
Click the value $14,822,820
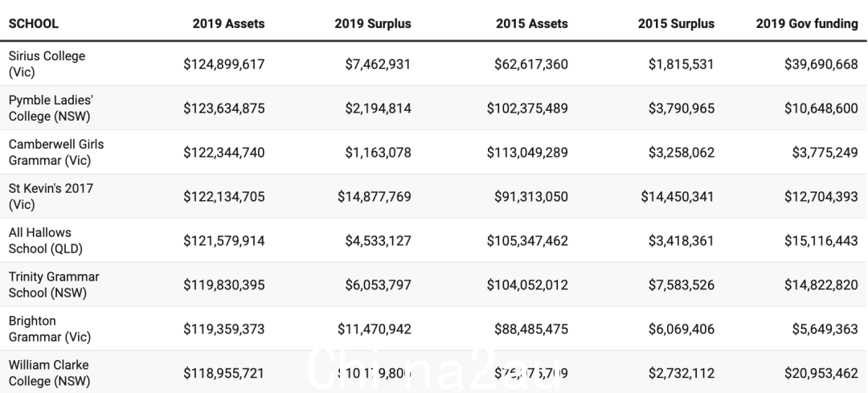[821, 285]
